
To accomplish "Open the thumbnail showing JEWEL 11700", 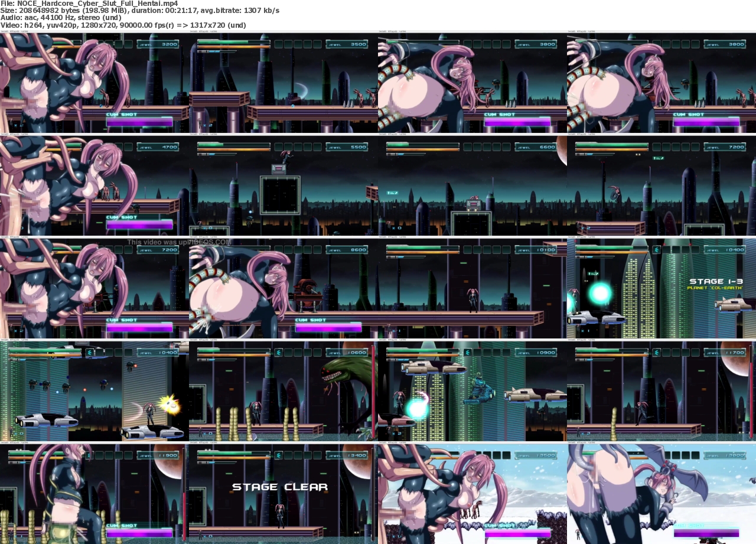I will [661, 391].
